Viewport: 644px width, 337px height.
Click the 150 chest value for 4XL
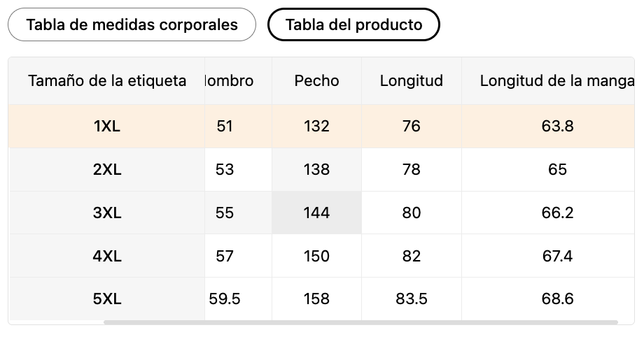(316, 256)
